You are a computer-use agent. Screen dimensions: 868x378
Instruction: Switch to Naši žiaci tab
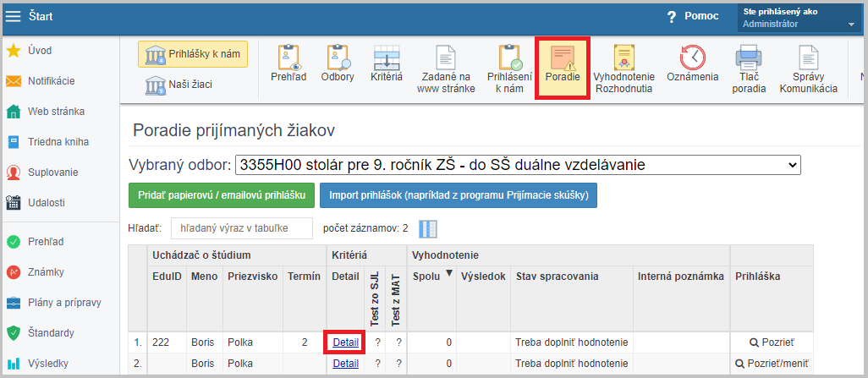pos(179,85)
